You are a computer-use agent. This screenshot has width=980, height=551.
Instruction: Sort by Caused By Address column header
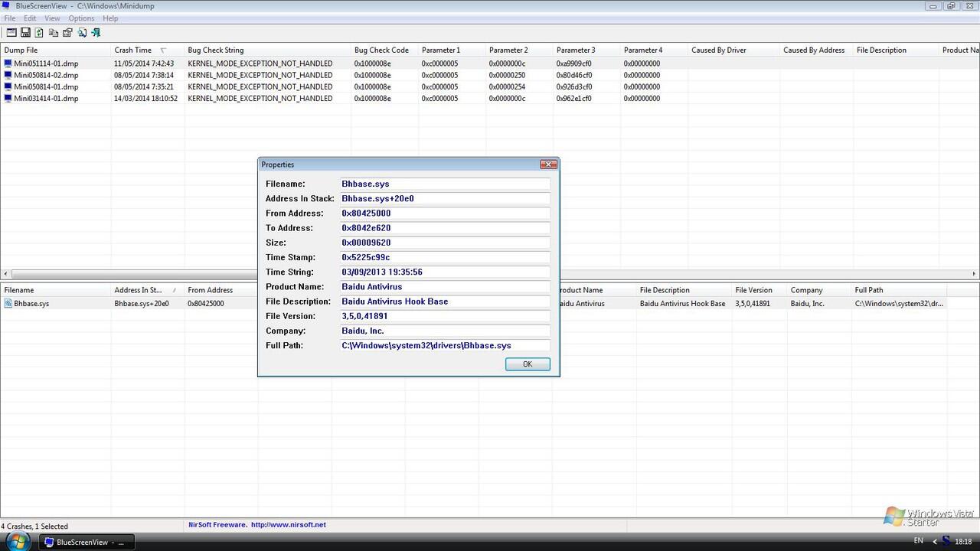click(x=816, y=51)
